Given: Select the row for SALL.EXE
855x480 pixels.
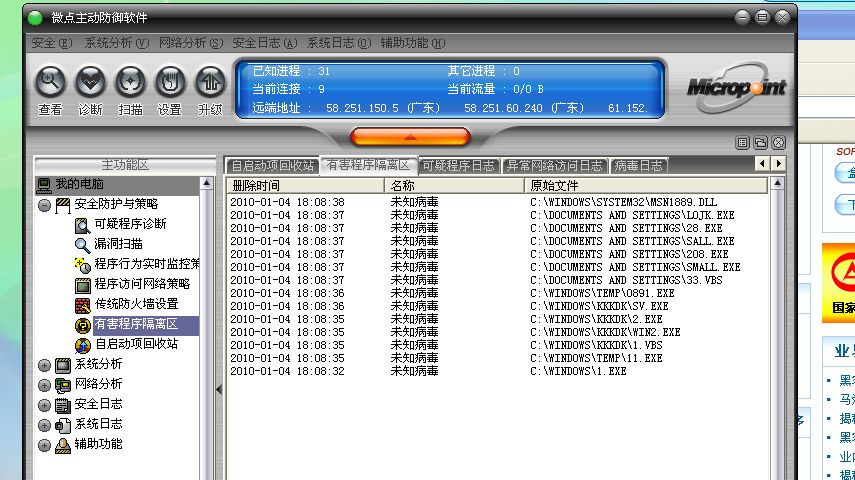Looking at the screenshot, I should pos(497,241).
